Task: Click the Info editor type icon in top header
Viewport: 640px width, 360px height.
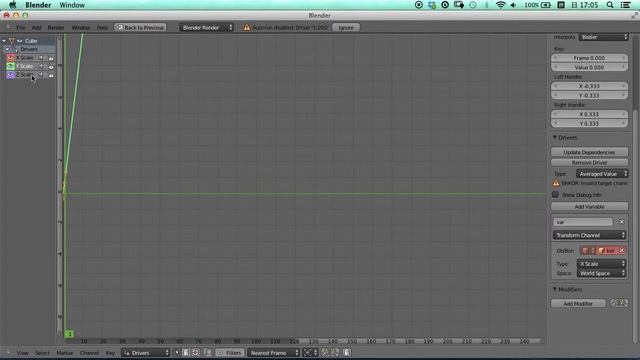Action: tap(8, 27)
